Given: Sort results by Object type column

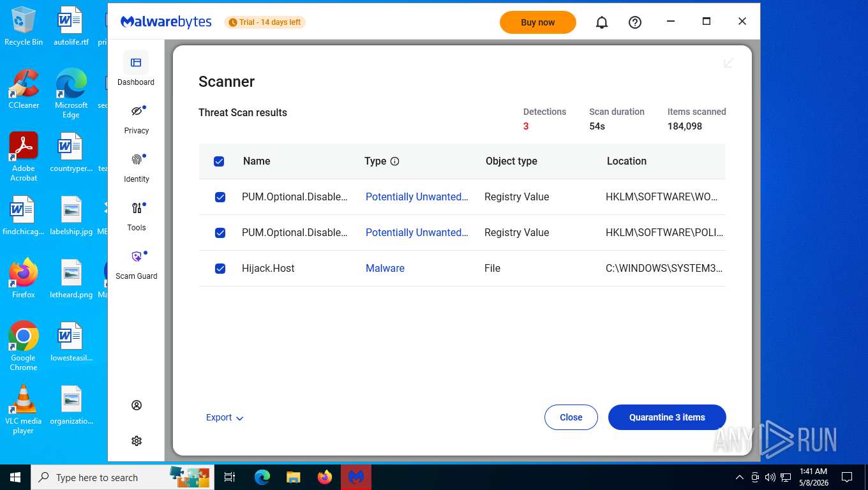Looking at the screenshot, I should pyautogui.click(x=511, y=161).
